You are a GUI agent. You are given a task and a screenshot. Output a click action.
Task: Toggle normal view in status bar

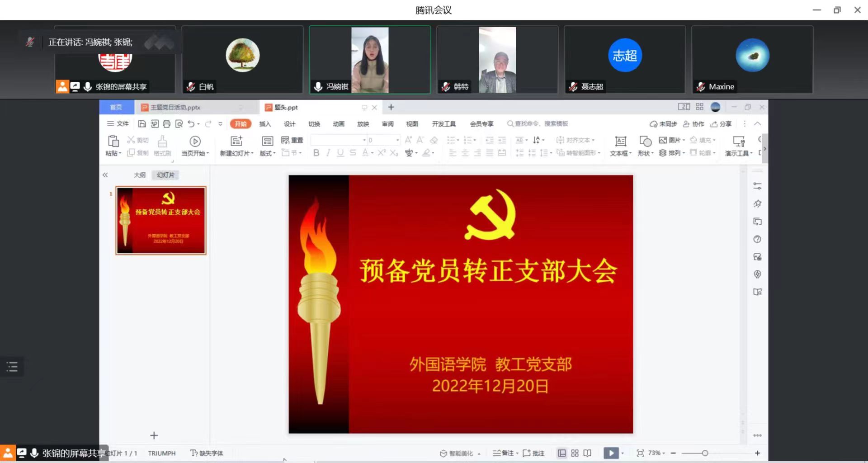[561, 453]
